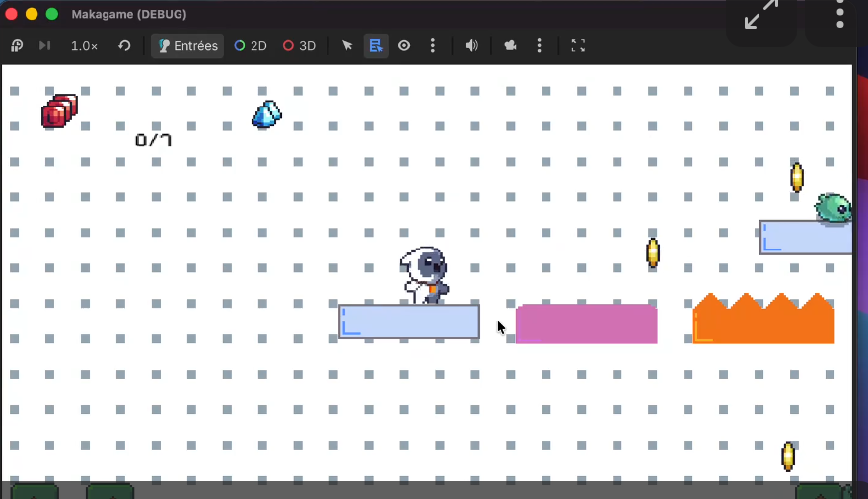
Task: Click the light blue platform under player
Action: [409, 321]
